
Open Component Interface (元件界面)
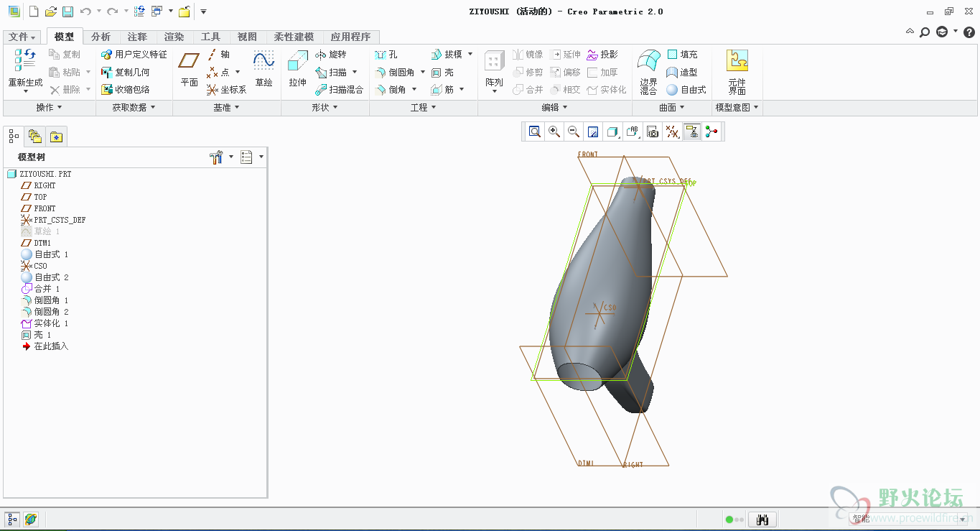[737, 72]
